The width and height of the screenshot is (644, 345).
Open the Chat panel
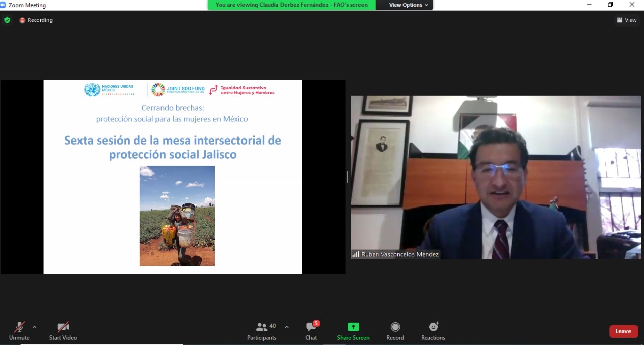coord(311,331)
